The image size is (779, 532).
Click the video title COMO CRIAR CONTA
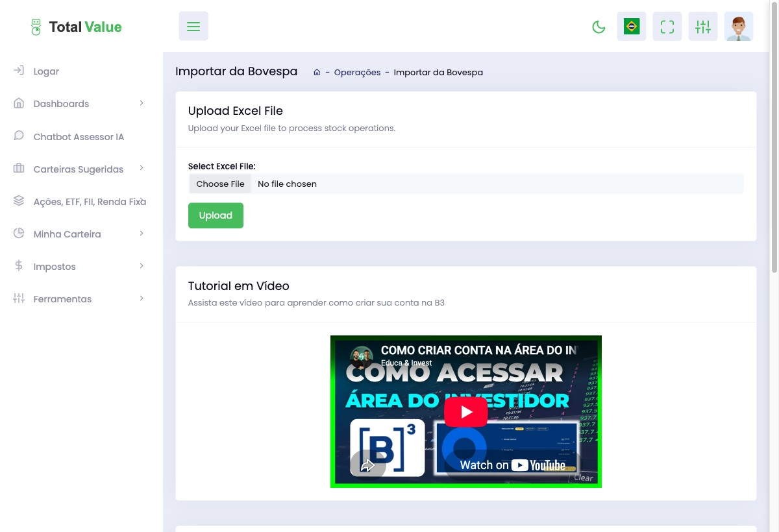(478, 350)
